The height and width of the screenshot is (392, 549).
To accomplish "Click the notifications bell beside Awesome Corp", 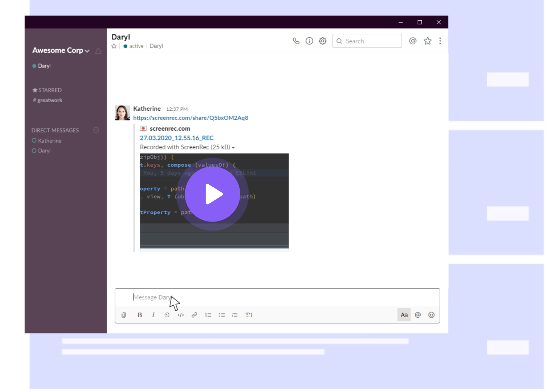I will 98,51.
